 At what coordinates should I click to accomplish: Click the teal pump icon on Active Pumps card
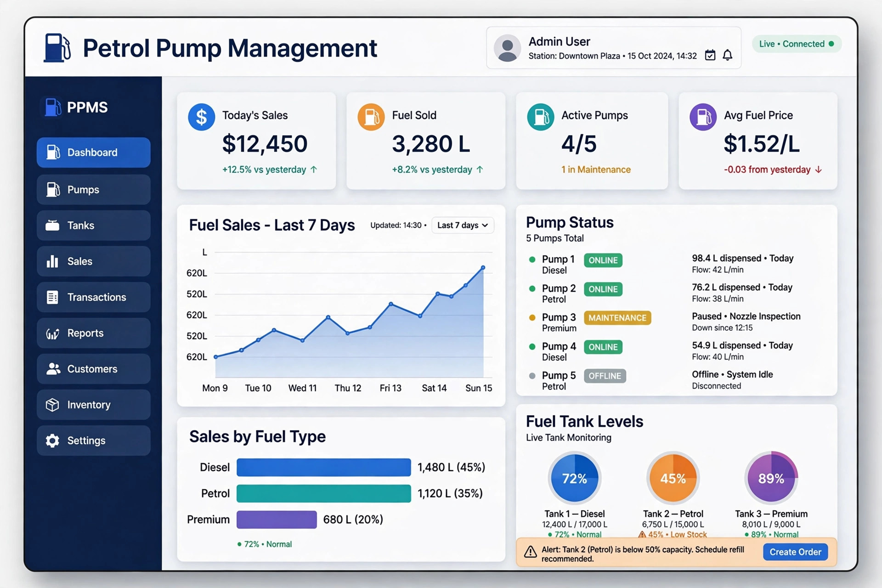[541, 117]
